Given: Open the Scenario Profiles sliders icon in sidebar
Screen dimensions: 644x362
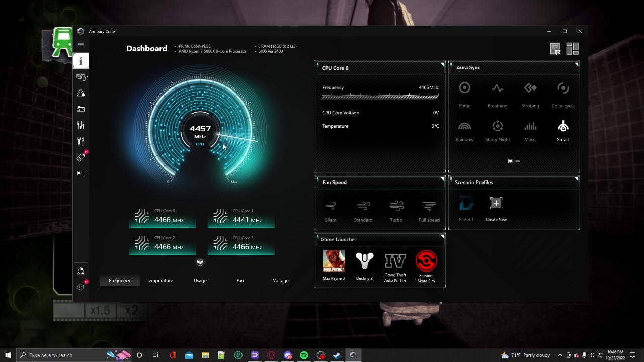Looking at the screenshot, I should coord(80,125).
